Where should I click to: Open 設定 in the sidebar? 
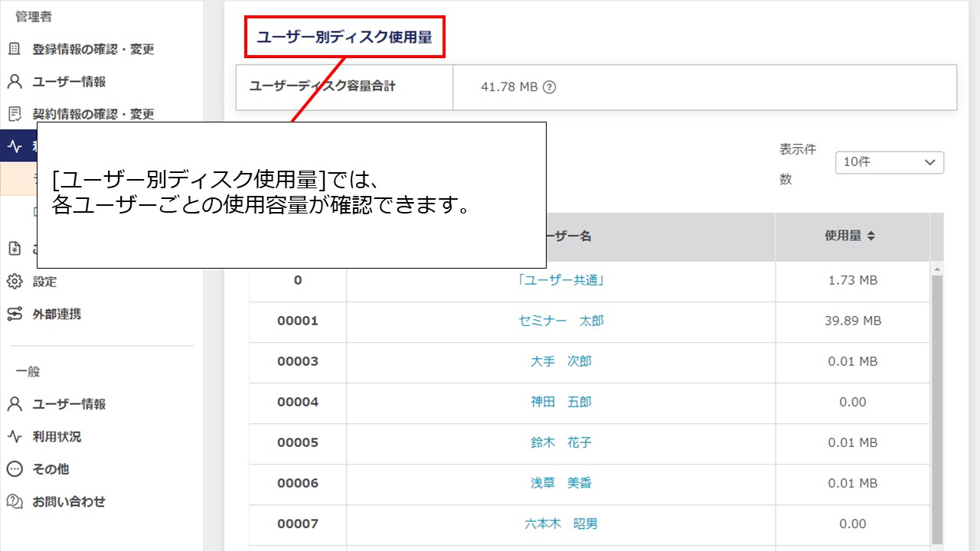coord(44,282)
